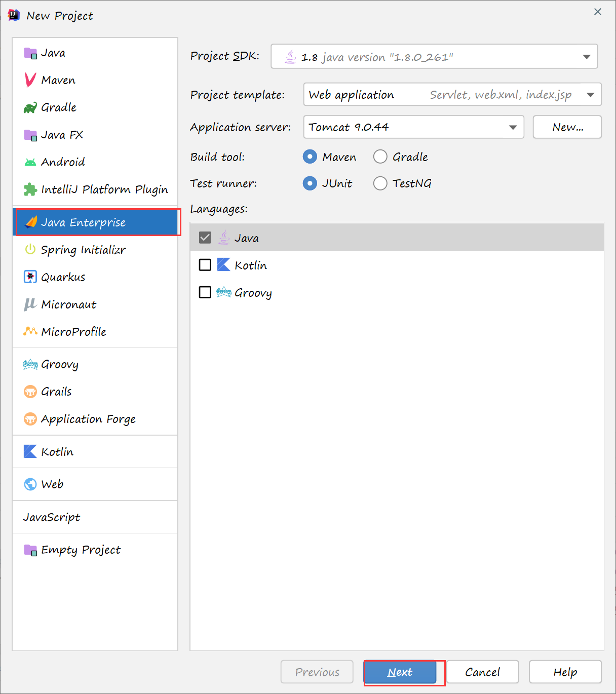Close the New Project dialog
Image resolution: width=616 pixels, height=694 pixels.
pyautogui.click(x=598, y=12)
